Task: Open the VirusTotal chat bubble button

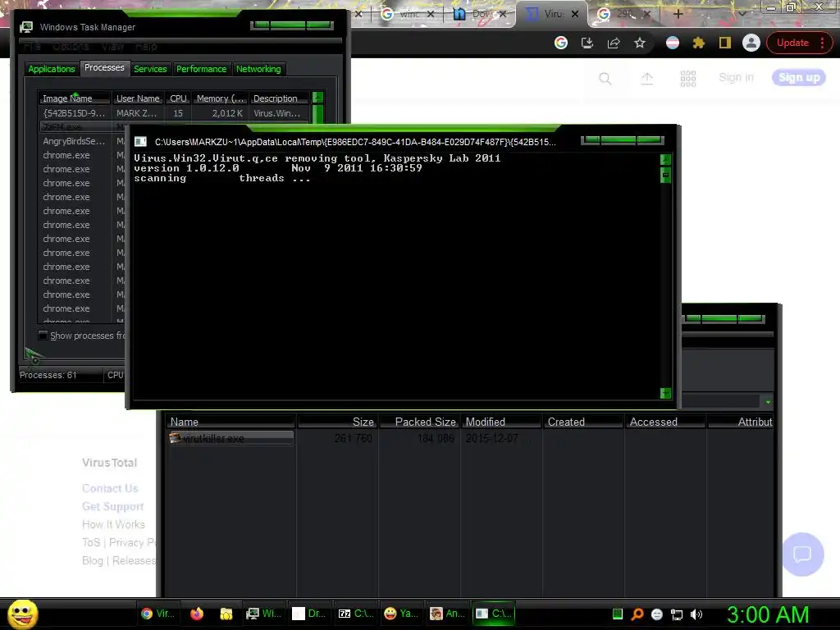Action: tap(802, 554)
